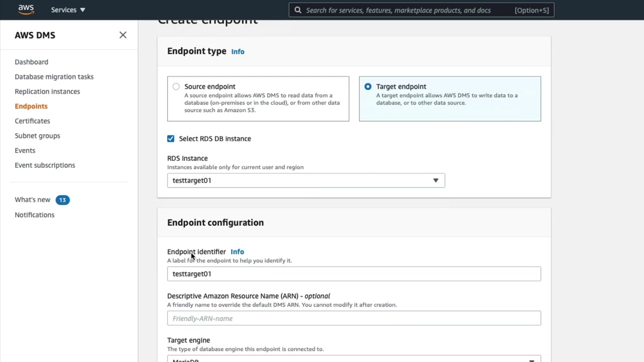Click the search magnifier icon

[298, 10]
